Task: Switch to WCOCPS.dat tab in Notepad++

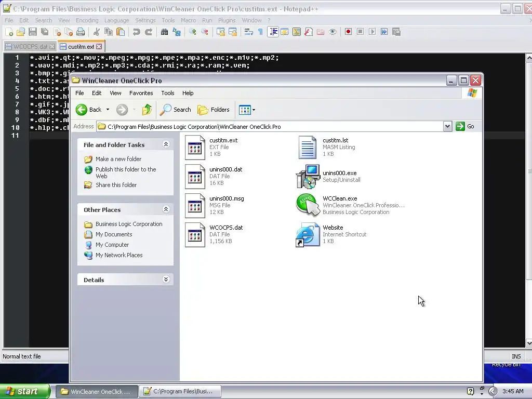Action: click(x=30, y=46)
